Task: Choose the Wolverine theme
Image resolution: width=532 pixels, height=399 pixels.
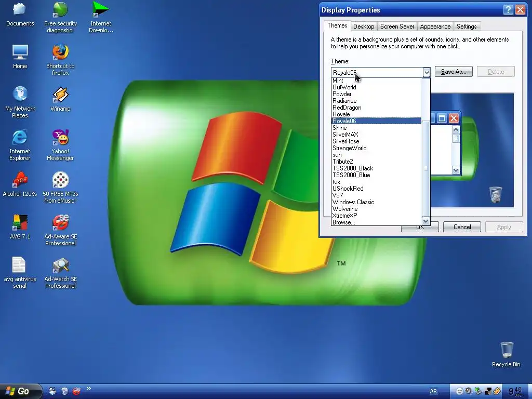Action: (x=376, y=209)
